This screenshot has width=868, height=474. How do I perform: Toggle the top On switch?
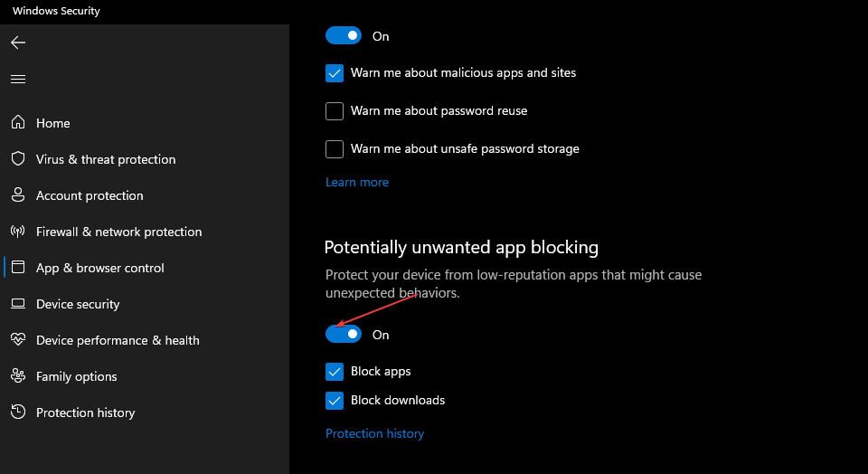coord(344,36)
